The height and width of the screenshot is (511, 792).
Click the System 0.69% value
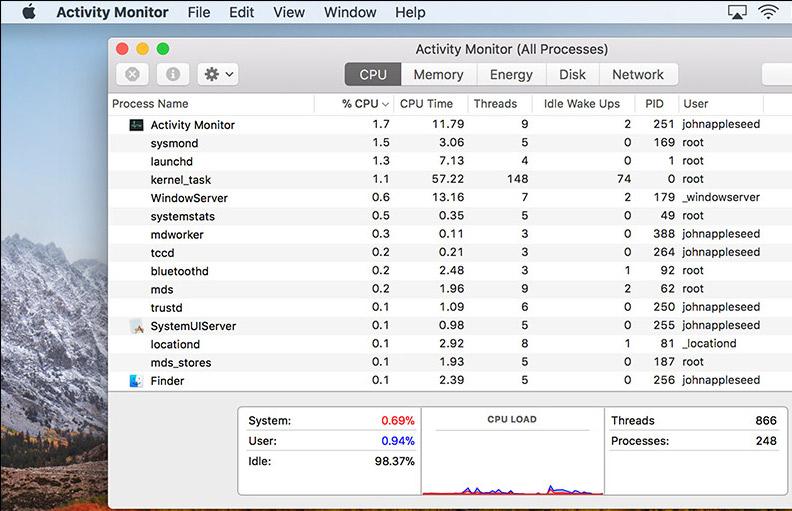[x=398, y=421]
